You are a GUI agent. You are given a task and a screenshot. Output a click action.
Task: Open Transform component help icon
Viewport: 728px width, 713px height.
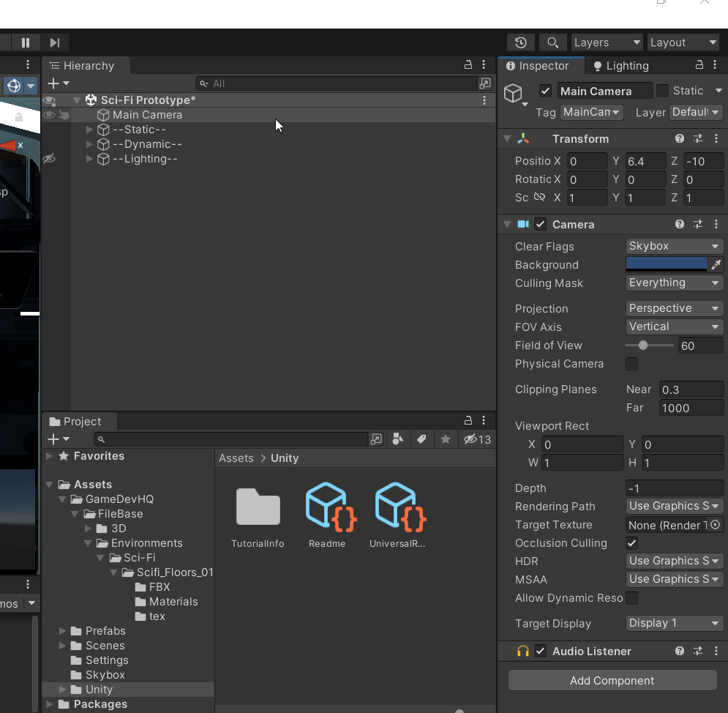pos(680,139)
